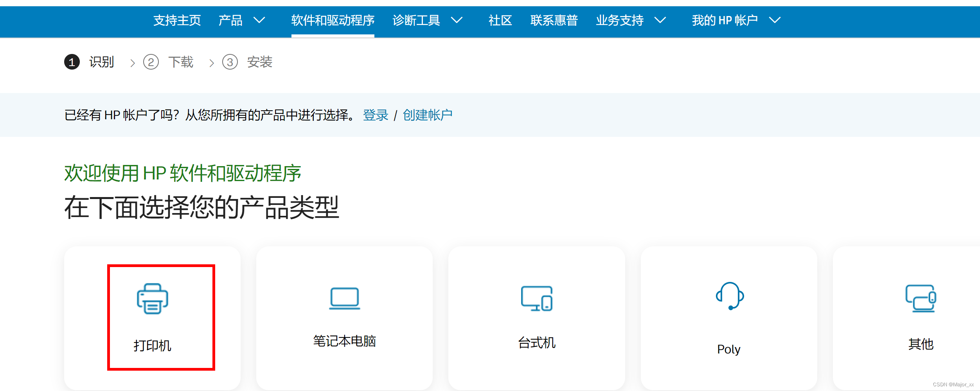Open the 产品 menu
Image resolution: width=980 pixels, height=391 pixels.
point(230,20)
